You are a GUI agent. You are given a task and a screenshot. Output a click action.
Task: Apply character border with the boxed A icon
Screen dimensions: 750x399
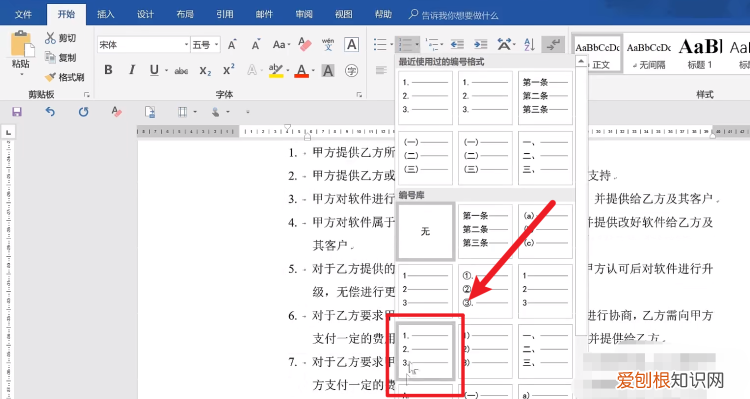(352, 44)
